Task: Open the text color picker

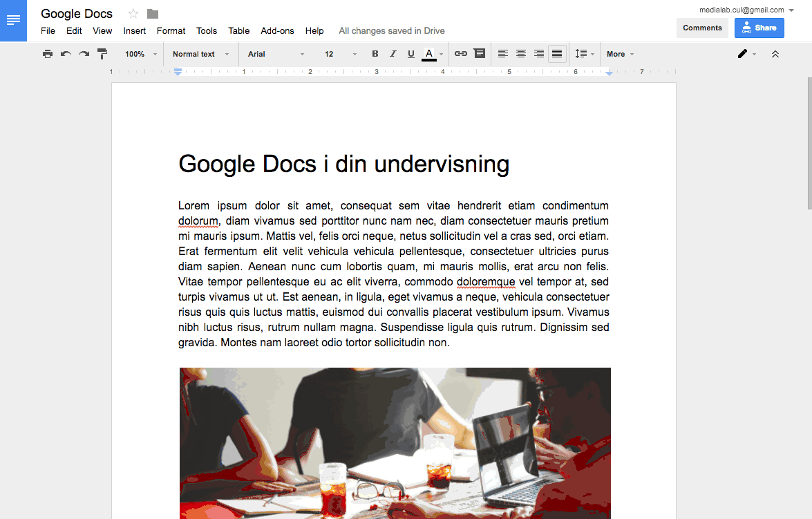Action: 429,54
